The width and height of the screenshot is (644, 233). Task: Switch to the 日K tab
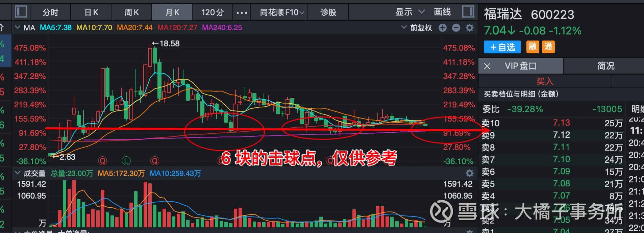[91, 12]
